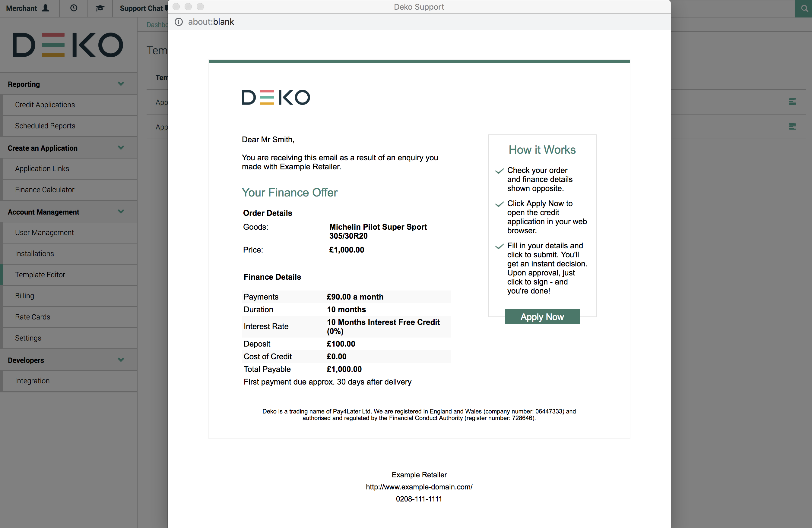Click the Merchant user profile icon
The image size is (812, 528).
click(x=45, y=8)
